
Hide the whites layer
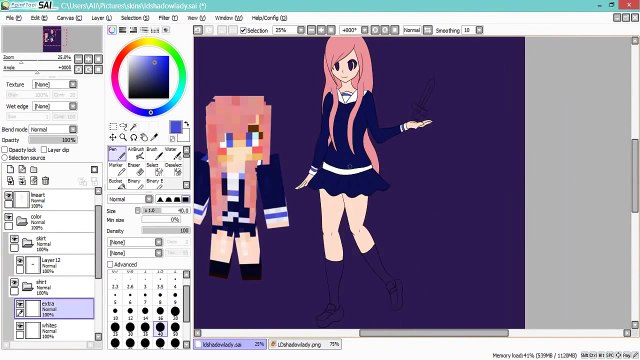click(x=20, y=326)
